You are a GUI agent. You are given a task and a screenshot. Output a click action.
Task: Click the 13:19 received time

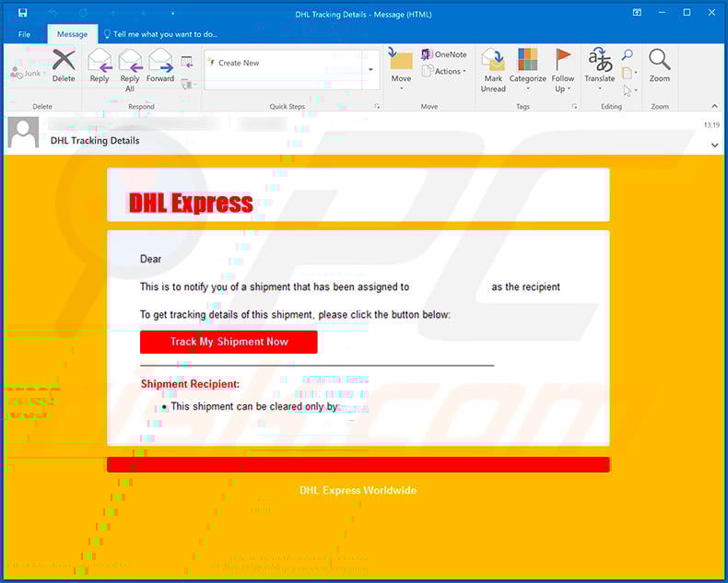click(711, 125)
